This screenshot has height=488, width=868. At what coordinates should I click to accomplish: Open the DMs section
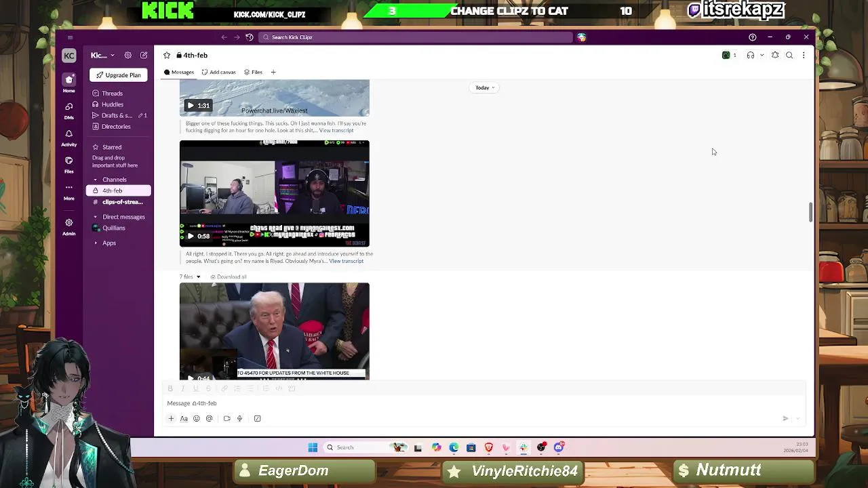(68, 110)
